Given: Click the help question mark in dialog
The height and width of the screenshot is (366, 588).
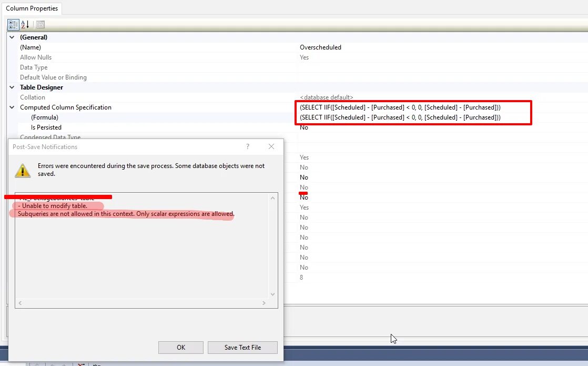Looking at the screenshot, I should (x=248, y=146).
